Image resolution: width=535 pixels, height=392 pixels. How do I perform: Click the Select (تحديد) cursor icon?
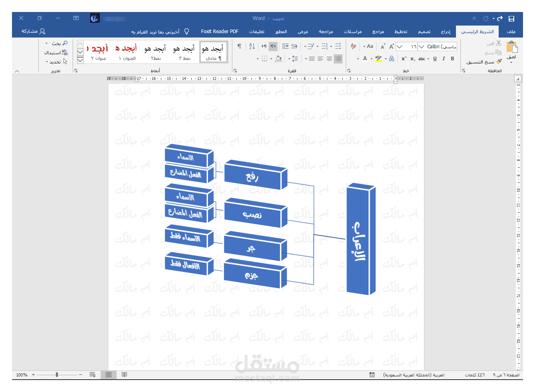tap(65, 61)
